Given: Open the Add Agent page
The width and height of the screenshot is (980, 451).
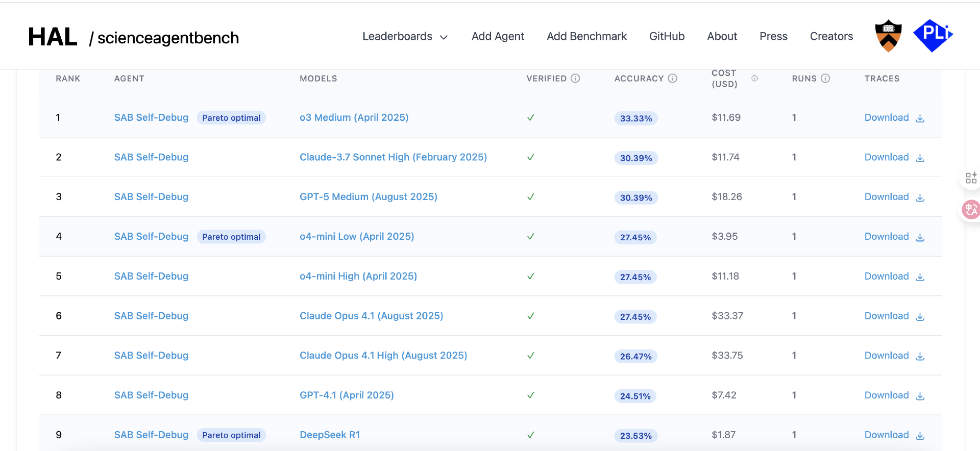Looking at the screenshot, I should click(498, 36).
